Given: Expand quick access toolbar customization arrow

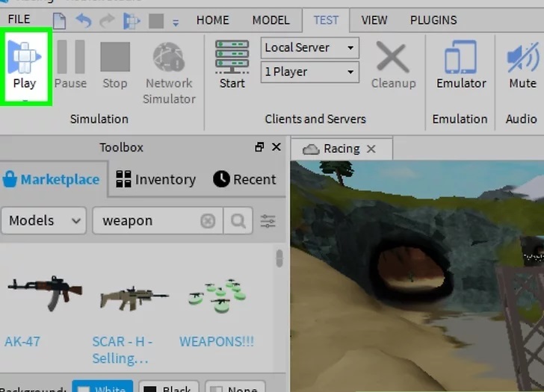Looking at the screenshot, I should (x=176, y=23).
